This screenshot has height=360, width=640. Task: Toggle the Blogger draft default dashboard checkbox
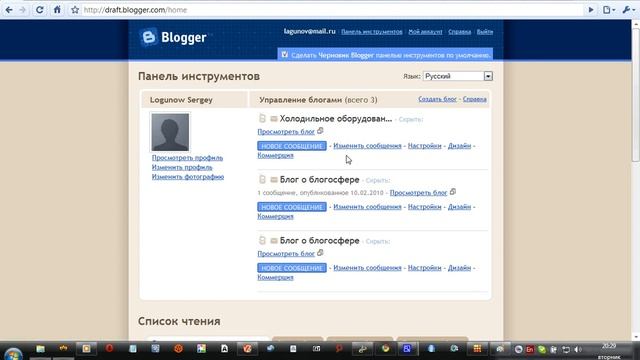point(284,54)
